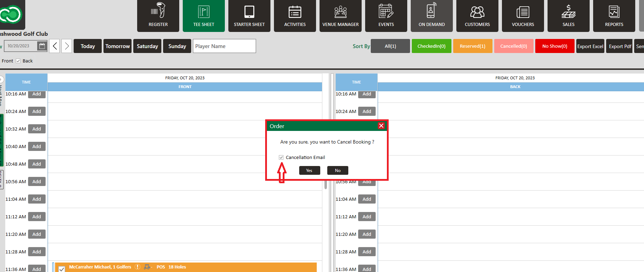
Task: Open the Starter Sheet tablet module
Action: (x=249, y=16)
